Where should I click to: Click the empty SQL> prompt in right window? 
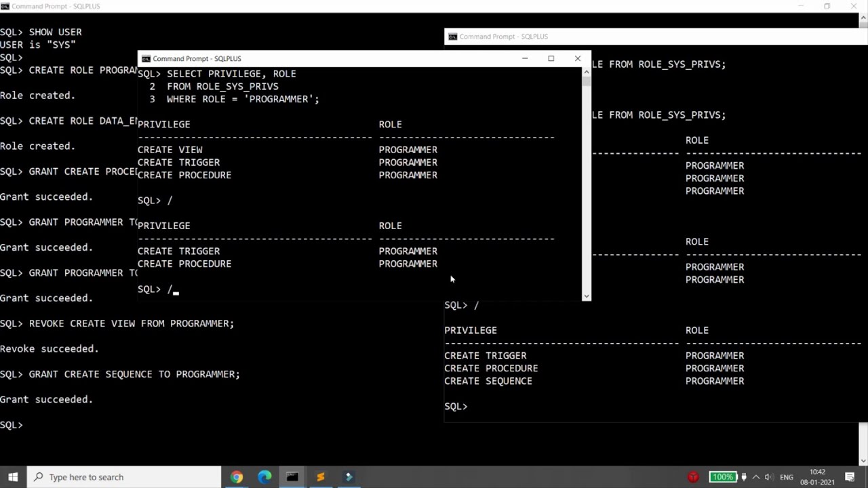[x=456, y=407]
